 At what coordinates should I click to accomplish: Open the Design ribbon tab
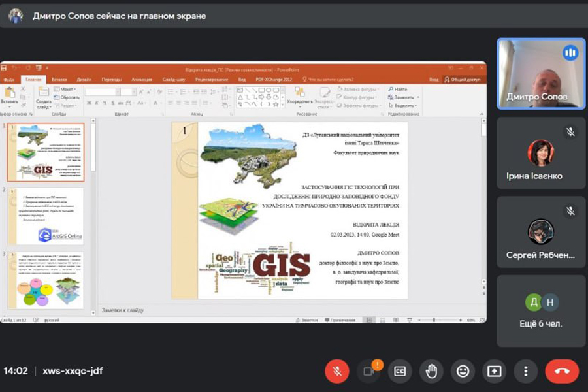click(86, 80)
